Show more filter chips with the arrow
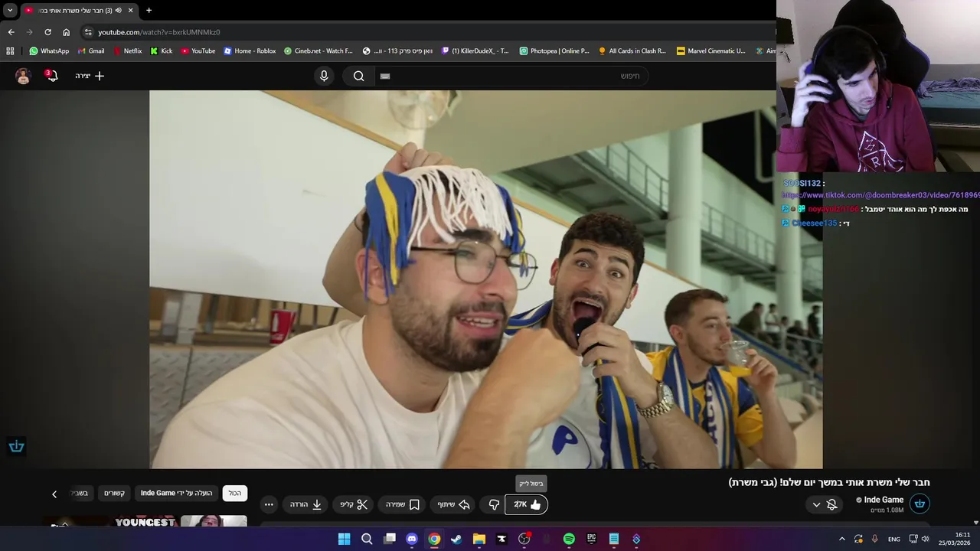 pyautogui.click(x=54, y=494)
